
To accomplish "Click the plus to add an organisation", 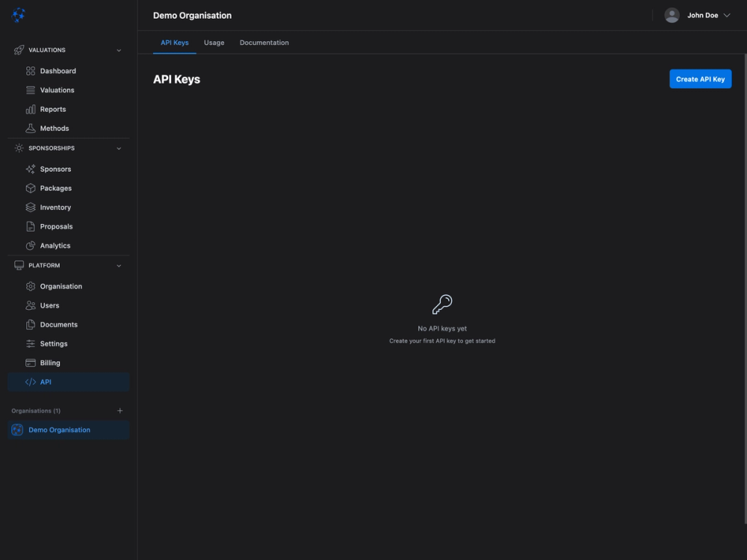I will tap(120, 410).
